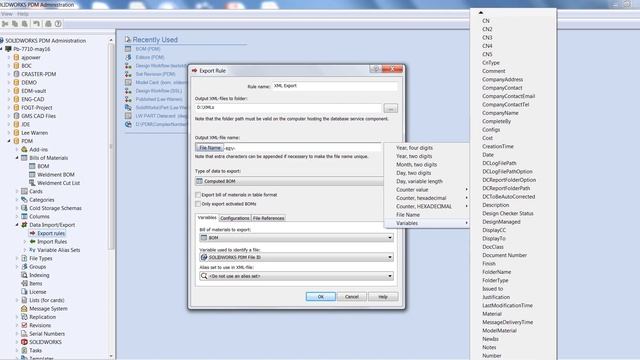Select the BOM item icon under Bills of Materials
Screen dimensions: 640x360
pyautogui.click(x=32, y=166)
